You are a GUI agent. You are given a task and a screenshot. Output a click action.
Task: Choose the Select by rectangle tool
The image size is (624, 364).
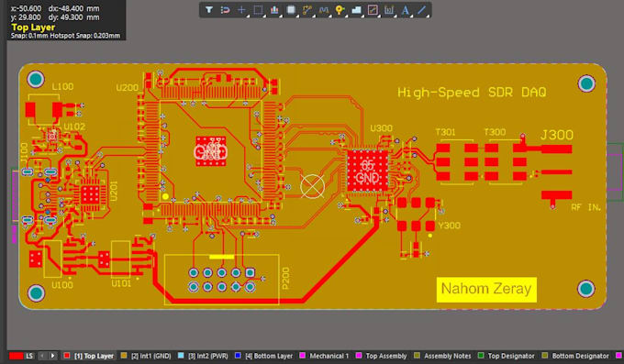[258, 10]
